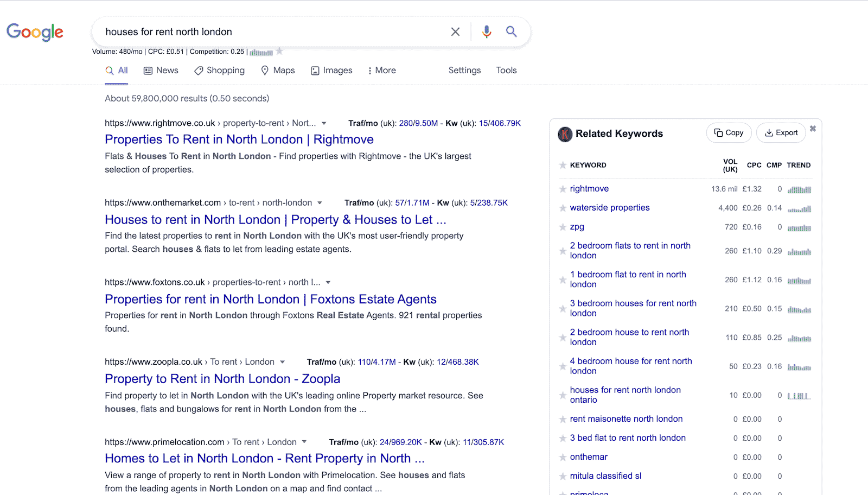
Task: Star the keyword "rightmove"
Action: (x=562, y=189)
